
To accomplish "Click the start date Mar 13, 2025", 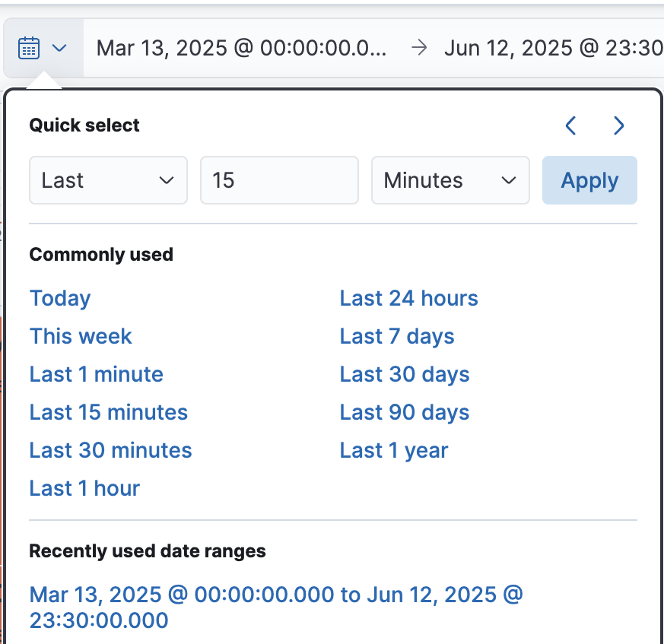I will 241,48.
